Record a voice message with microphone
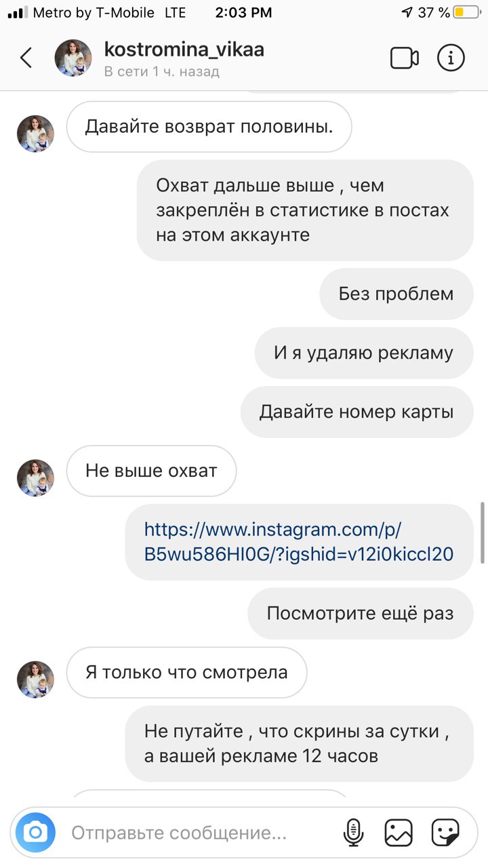 pyautogui.click(x=353, y=832)
